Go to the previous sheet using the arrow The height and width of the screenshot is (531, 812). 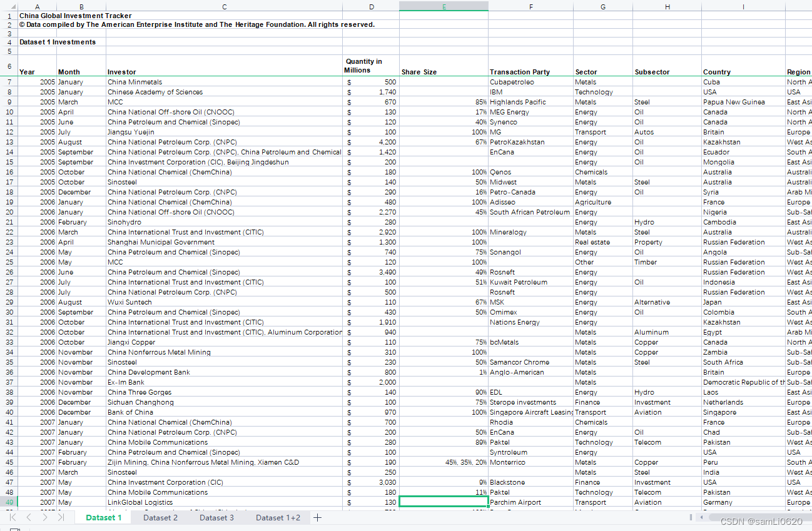tap(29, 517)
